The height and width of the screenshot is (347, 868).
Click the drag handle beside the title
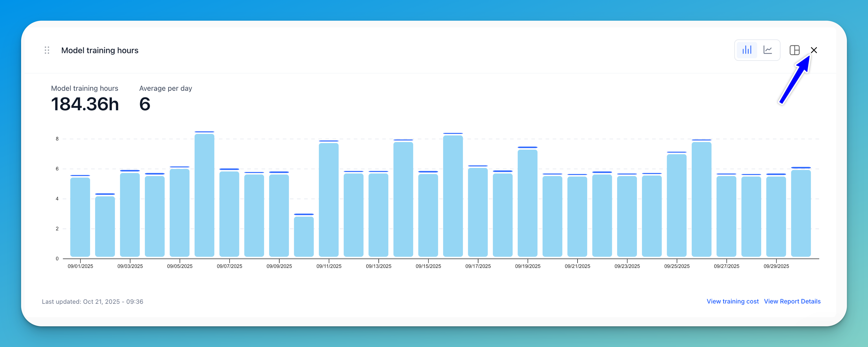point(47,50)
